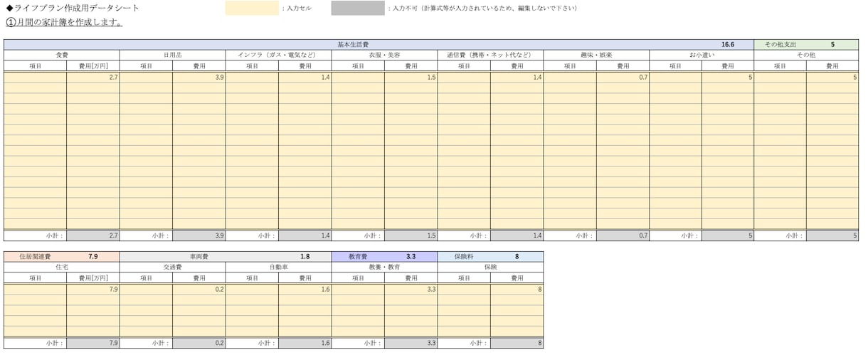
Task: Click the 1.6 input cell under 自動車
Action: 305,290
